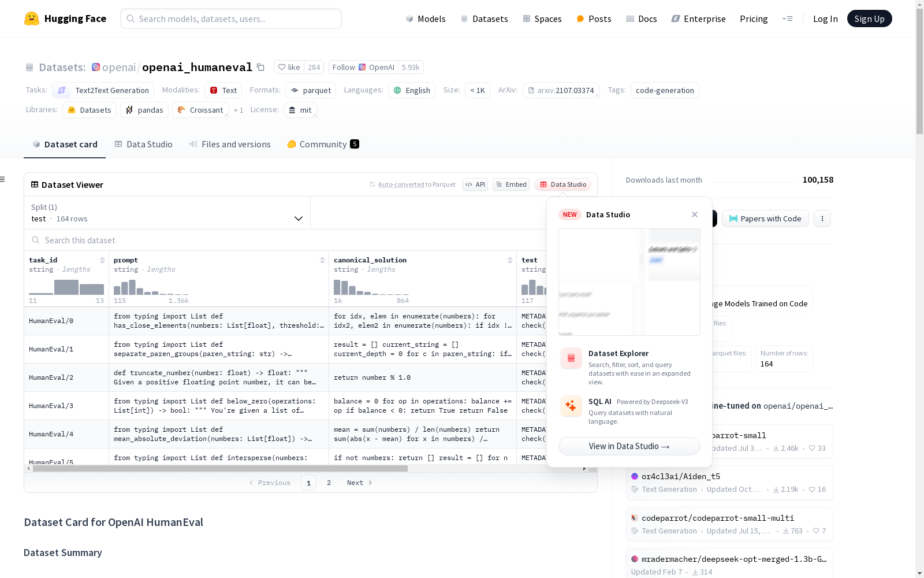Select the Datasets library tag
This screenshot has height=578, width=924.
point(90,110)
